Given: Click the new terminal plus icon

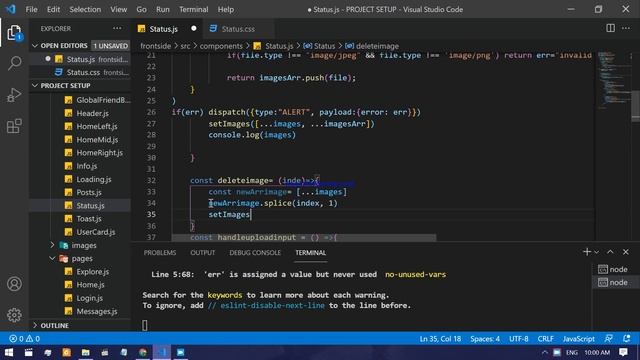Looking at the screenshot, I should (x=587, y=252).
